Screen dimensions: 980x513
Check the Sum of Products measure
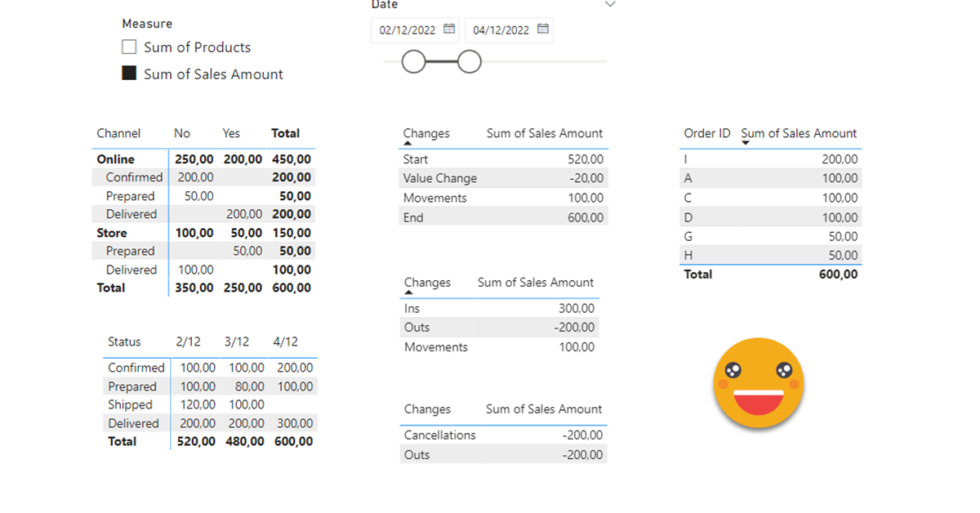128,47
